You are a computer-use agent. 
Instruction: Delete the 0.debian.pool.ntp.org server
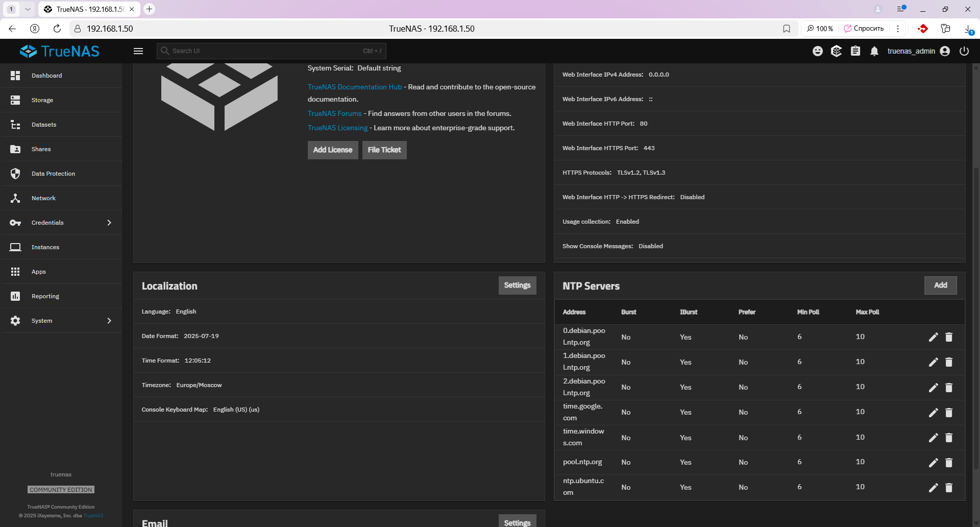click(949, 337)
